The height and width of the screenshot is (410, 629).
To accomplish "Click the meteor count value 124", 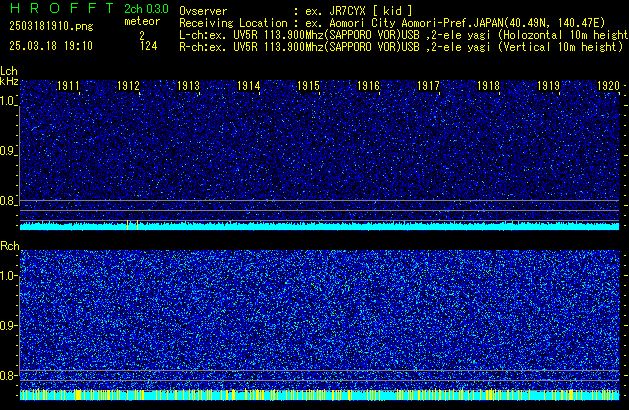I will click(x=148, y=46).
